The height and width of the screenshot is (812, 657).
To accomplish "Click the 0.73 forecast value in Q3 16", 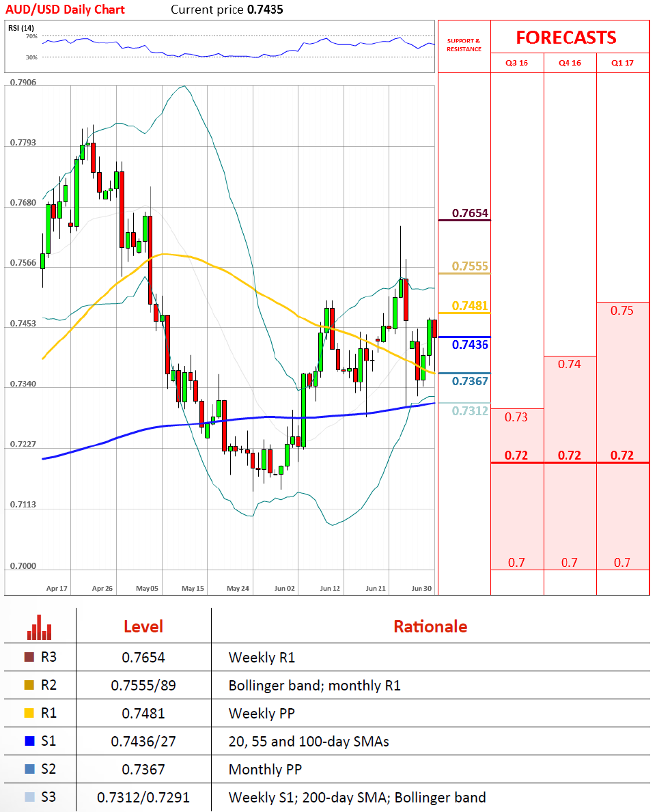I will (x=516, y=417).
